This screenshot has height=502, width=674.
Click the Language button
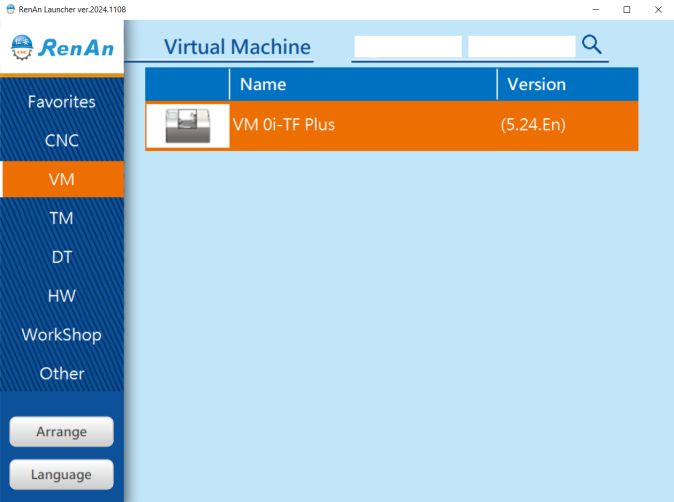tap(61, 474)
